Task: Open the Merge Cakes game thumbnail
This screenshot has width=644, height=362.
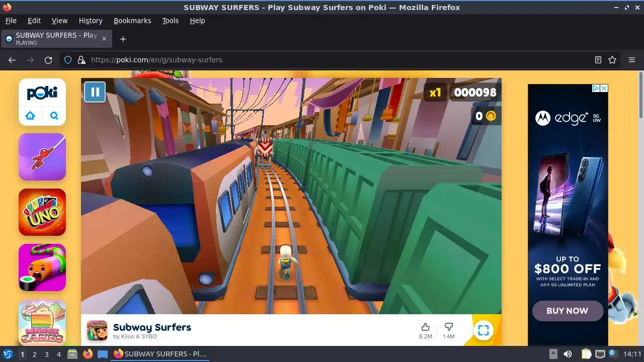Action: [42, 322]
